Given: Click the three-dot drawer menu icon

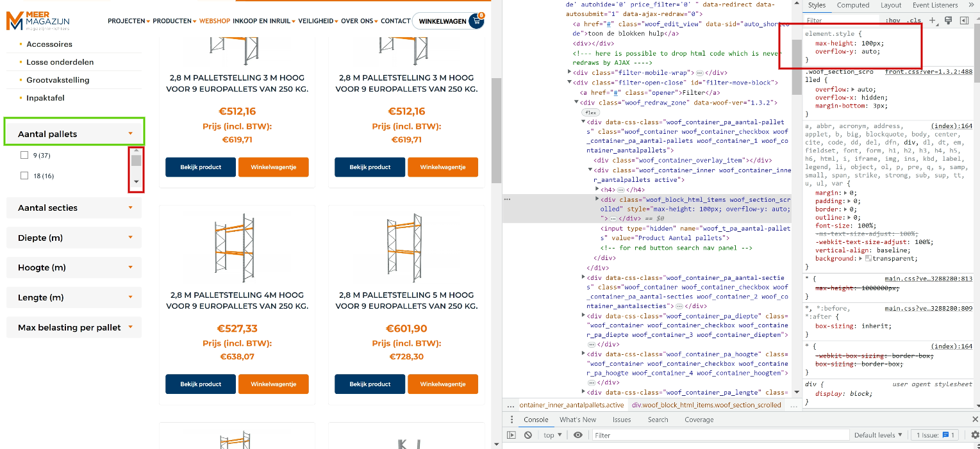Looking at the screenshot, I should click(x=511, y=420).
